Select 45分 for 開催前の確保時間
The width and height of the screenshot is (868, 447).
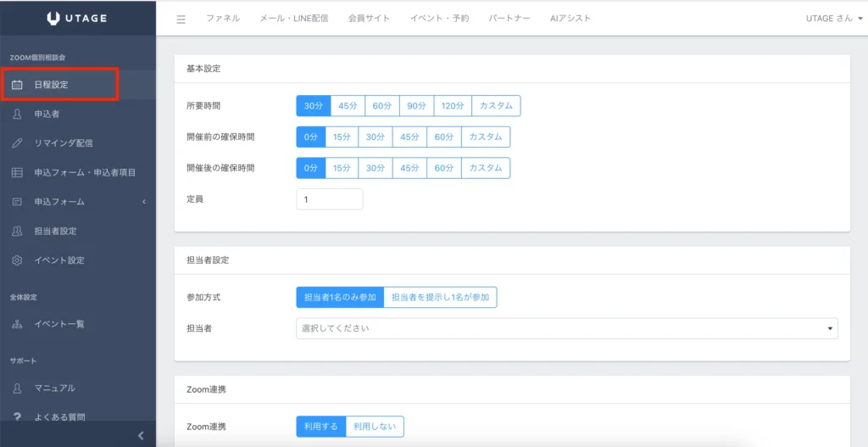click(x=409, y=137)
